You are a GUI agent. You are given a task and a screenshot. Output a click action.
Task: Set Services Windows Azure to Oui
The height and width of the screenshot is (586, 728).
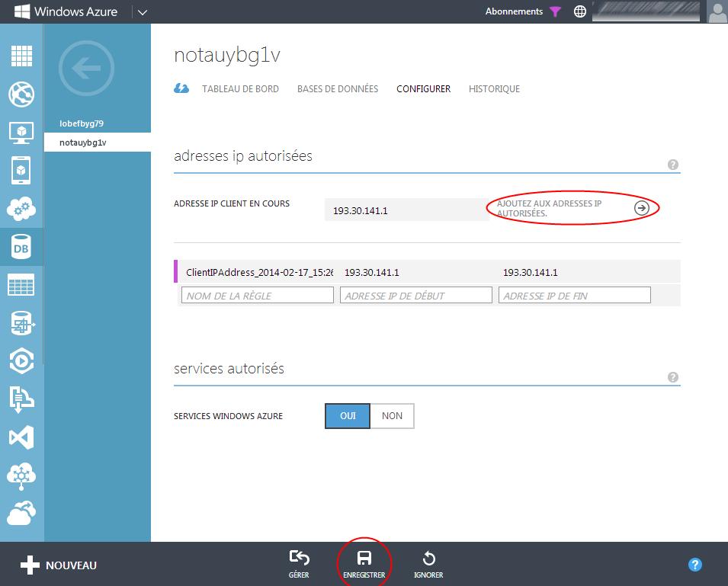coord(348,416)
